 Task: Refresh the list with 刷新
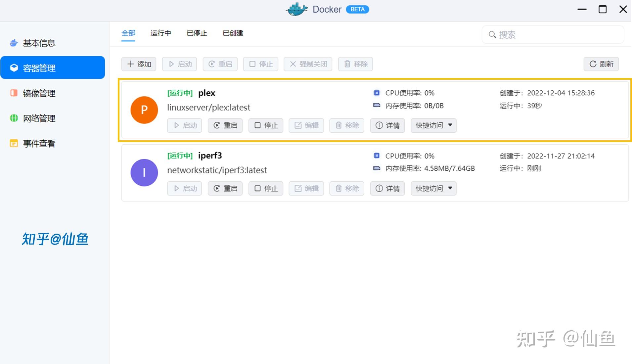[601, 64]
